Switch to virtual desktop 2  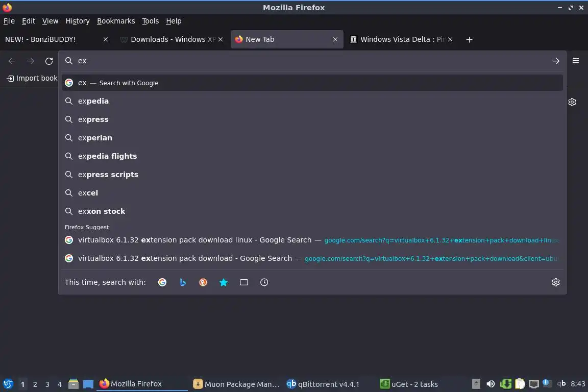35,384
